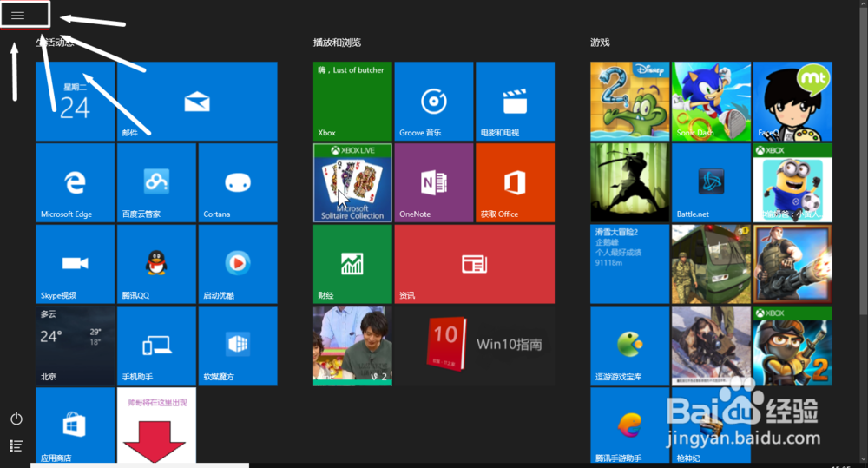The width and height of the screenshot is (868, 468).
Task: Click the power button icon
Action: [x=16, y=419]
